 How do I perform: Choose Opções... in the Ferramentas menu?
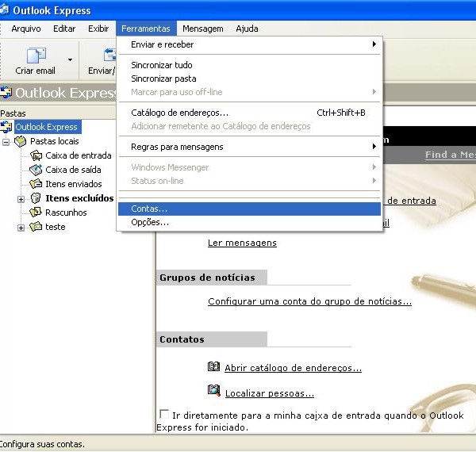(249, 222)
